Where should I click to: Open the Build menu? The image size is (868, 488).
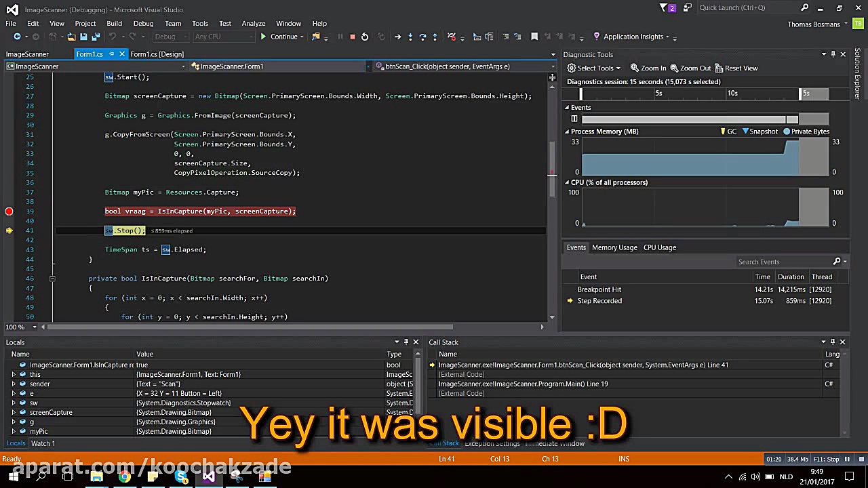(x=114, y=24)
